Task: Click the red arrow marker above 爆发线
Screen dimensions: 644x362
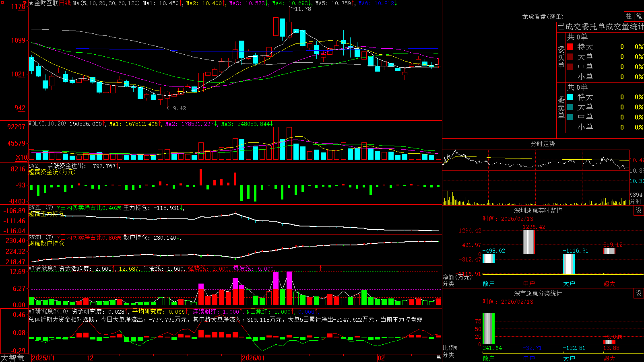Action: 321,268
